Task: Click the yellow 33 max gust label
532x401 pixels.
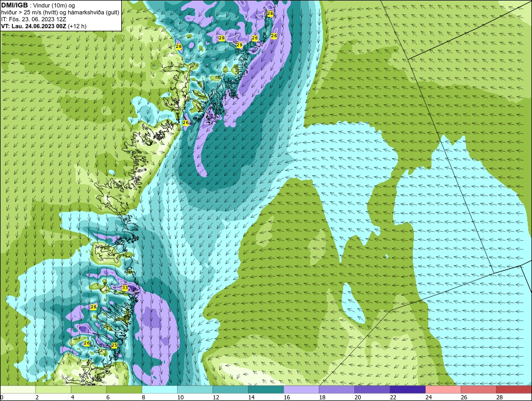Action: (x=125, y=288)
